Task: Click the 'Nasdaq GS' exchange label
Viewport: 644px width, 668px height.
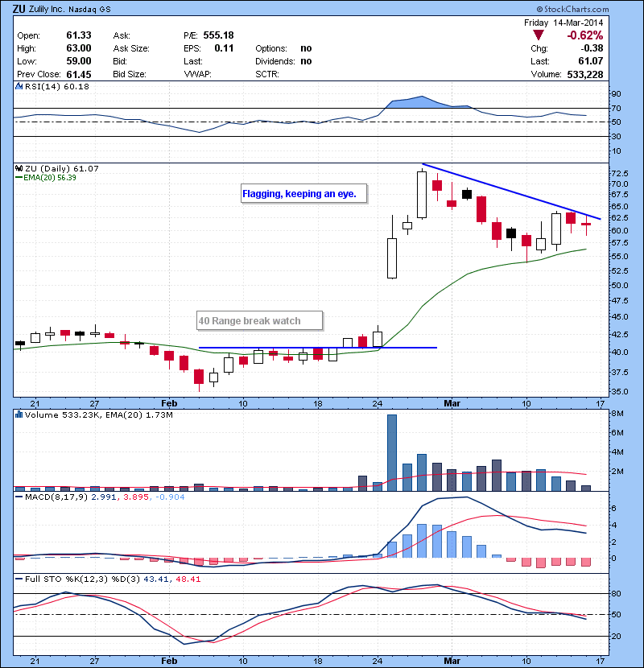Action: coord(89,10)
